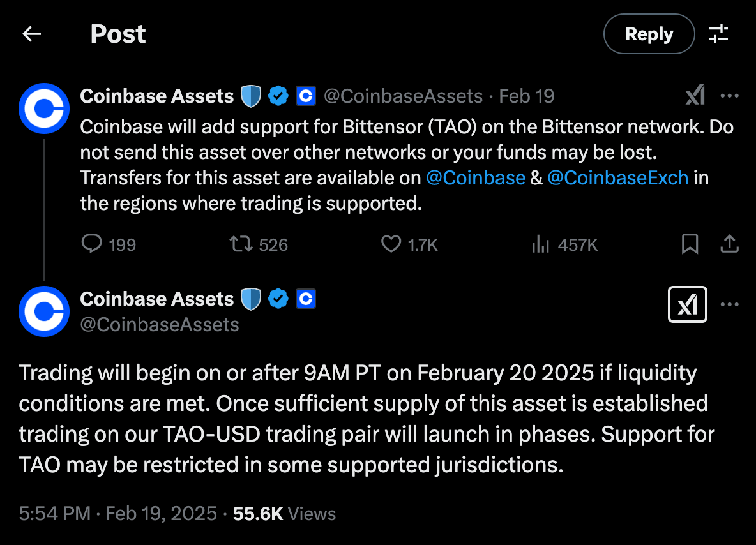This screenshot has width=756, height=545.
Task: Click the back arrow icon
Action: (31, 34)
